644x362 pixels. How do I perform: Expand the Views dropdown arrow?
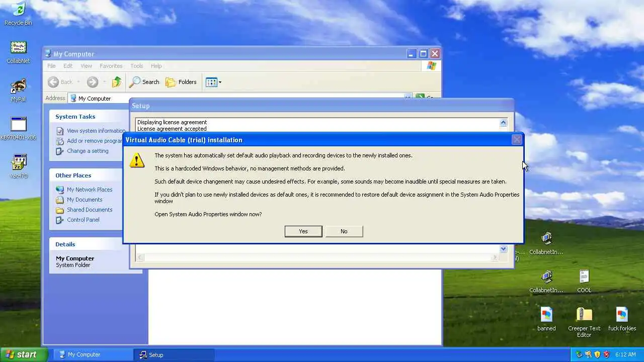click(x=220, y=82)
